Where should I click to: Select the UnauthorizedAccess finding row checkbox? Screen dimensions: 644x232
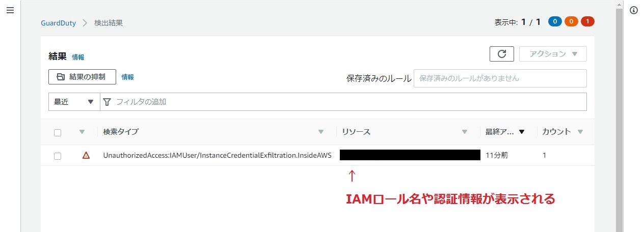[58, 156]
